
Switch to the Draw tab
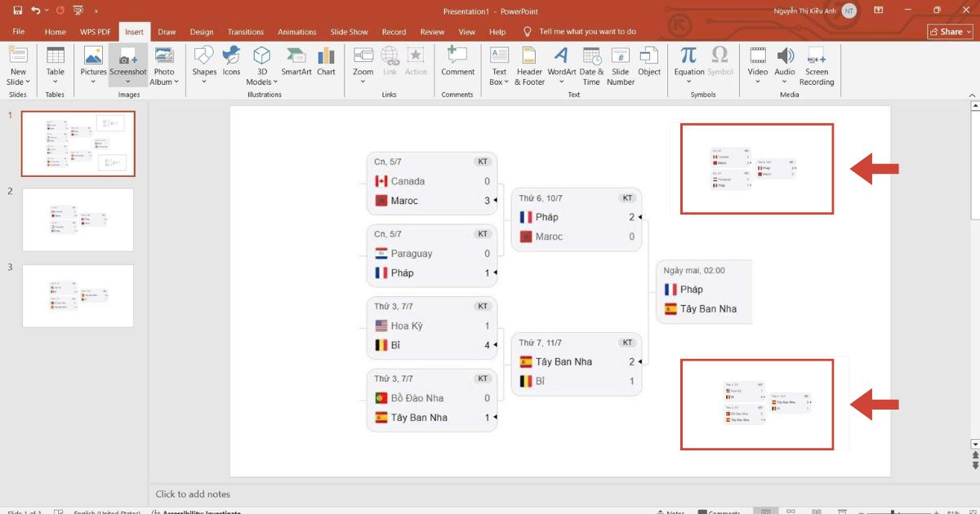click(167, 32)
